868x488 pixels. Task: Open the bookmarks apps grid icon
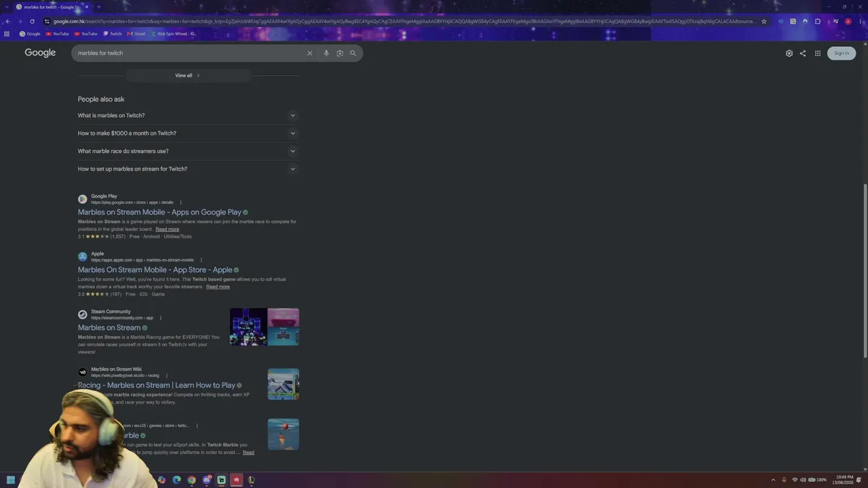7,33
